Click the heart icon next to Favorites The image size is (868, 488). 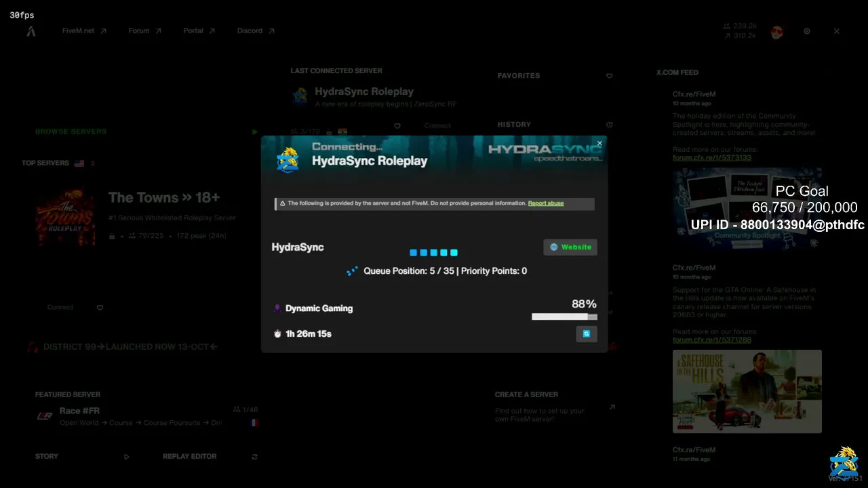pyautogui.click(x=610, y=76)
